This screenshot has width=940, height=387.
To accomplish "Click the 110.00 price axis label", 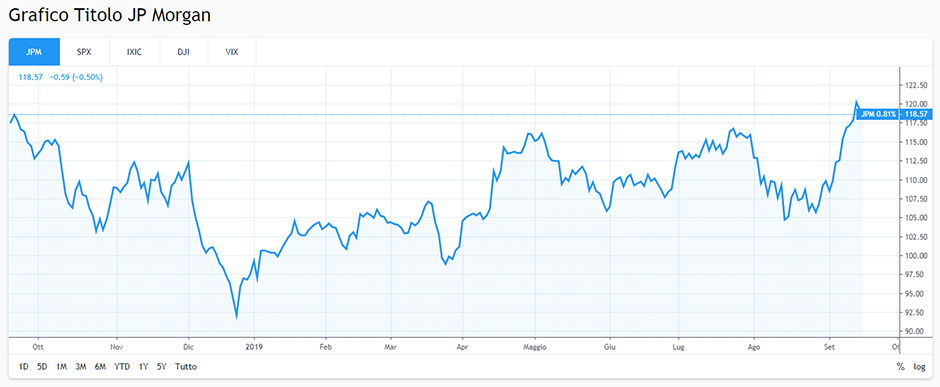I will point(916,180).
